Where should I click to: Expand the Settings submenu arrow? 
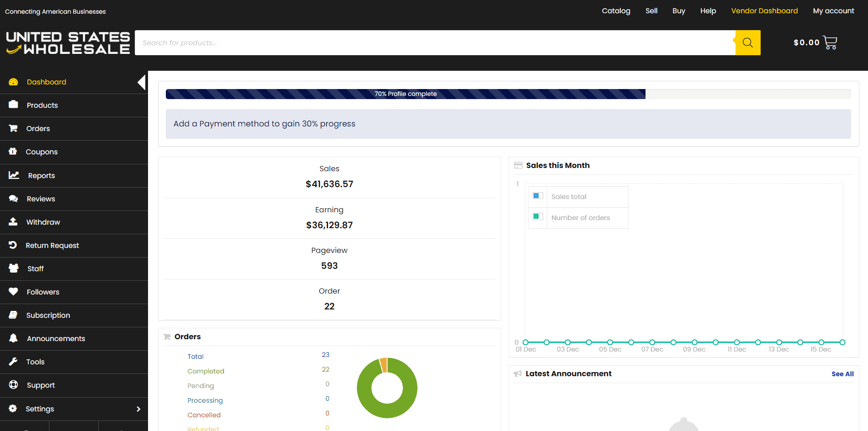pos(138,409)
